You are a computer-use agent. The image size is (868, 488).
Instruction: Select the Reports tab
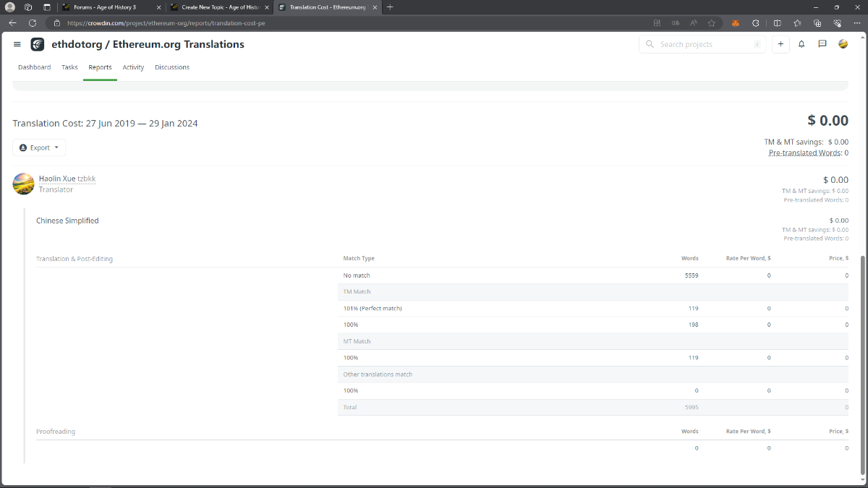[100, 67]
